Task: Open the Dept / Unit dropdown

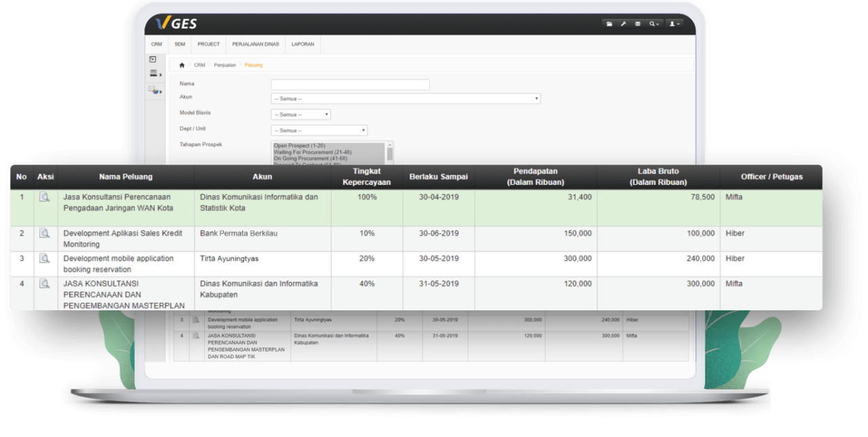Action: (x=319, y=129)
